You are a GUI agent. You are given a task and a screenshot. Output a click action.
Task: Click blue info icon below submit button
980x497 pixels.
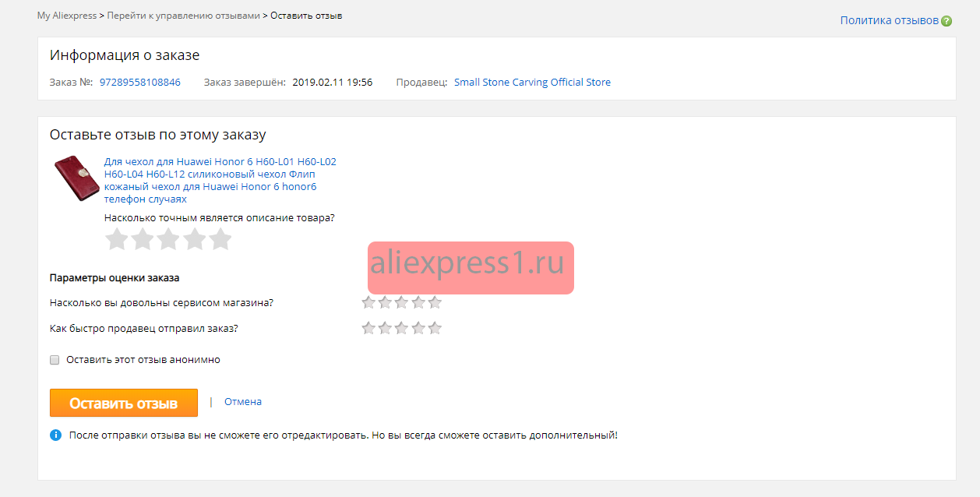coord(55,435)
